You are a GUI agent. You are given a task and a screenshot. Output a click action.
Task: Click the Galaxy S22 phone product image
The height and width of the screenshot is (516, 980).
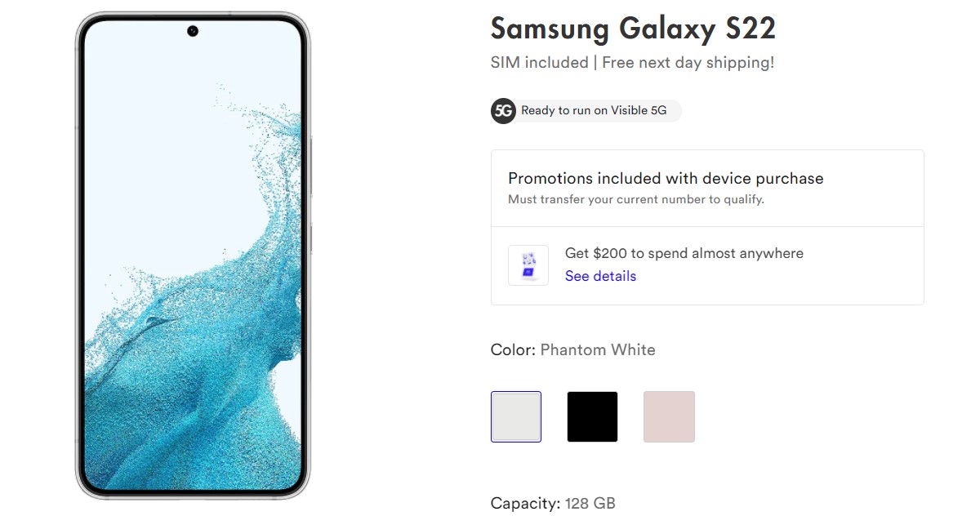[193, 255]
